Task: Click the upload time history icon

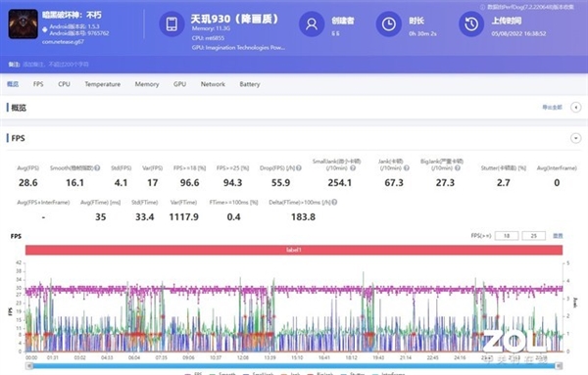Action: pos(471,23)
